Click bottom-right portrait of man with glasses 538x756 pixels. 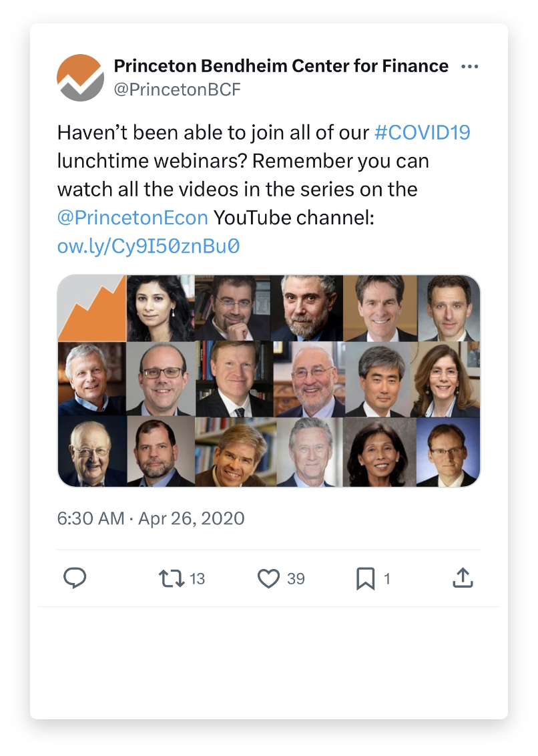coord(448,451)
